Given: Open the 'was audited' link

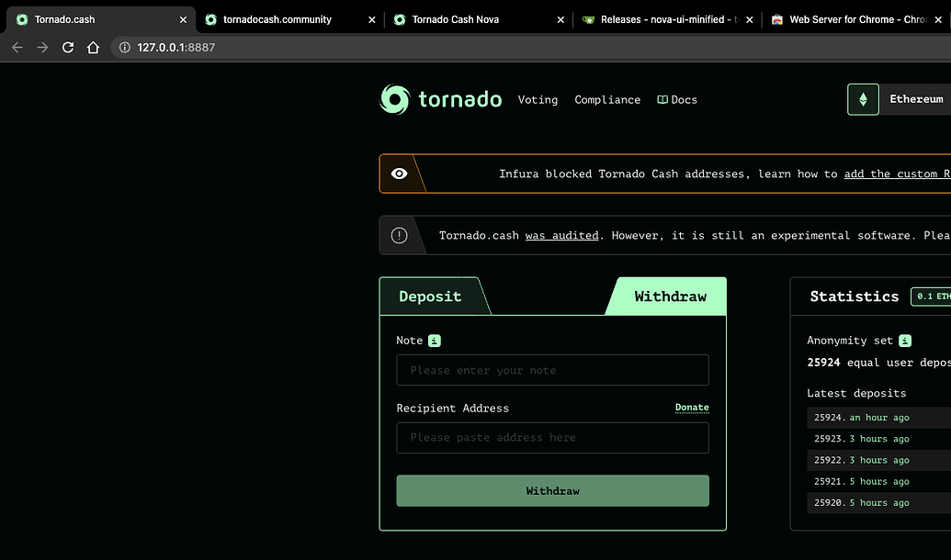Looking at the screenshot, I should (561, 236).
